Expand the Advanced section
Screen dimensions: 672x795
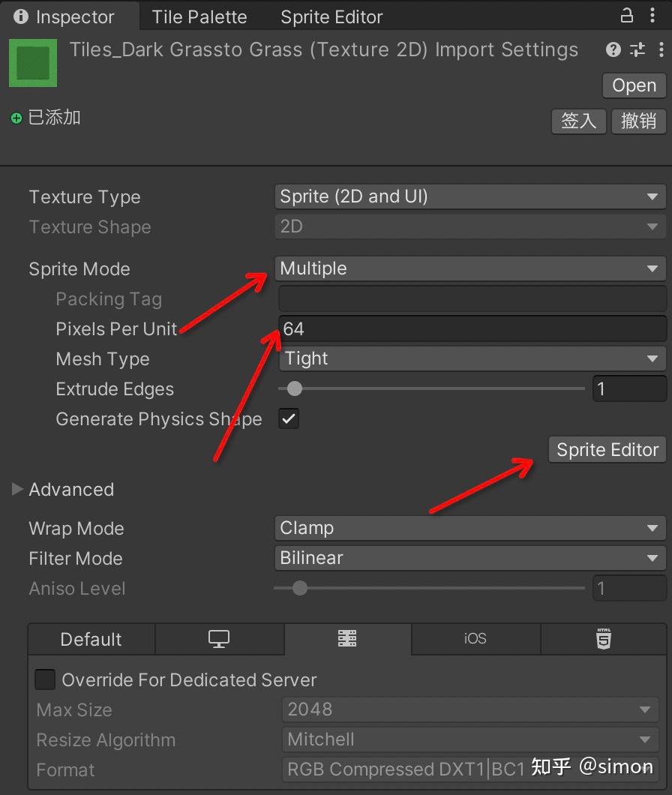tap(17, 489)
